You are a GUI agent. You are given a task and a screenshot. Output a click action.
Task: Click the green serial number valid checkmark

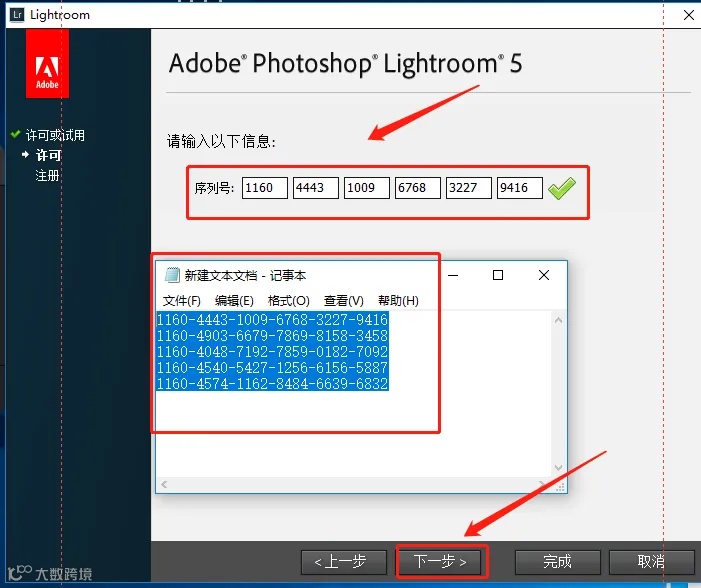coord(562,188)
